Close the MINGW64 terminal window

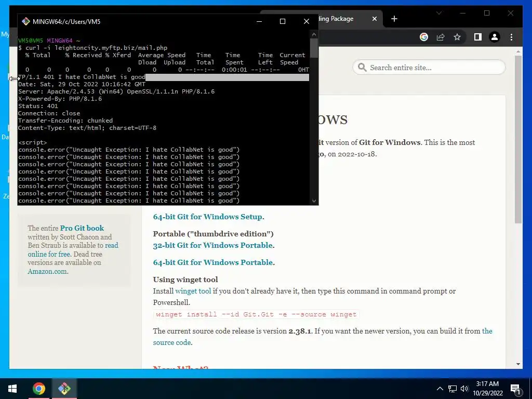307,21
